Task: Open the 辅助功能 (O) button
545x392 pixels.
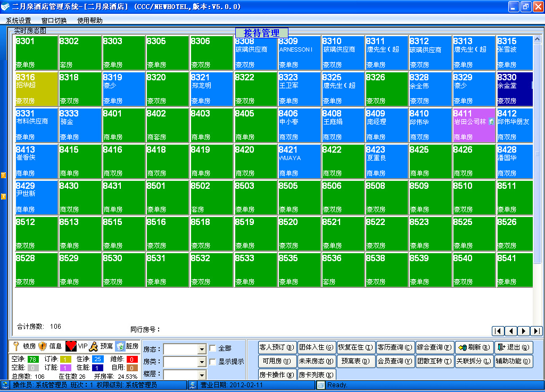Action: pos(514,361)
